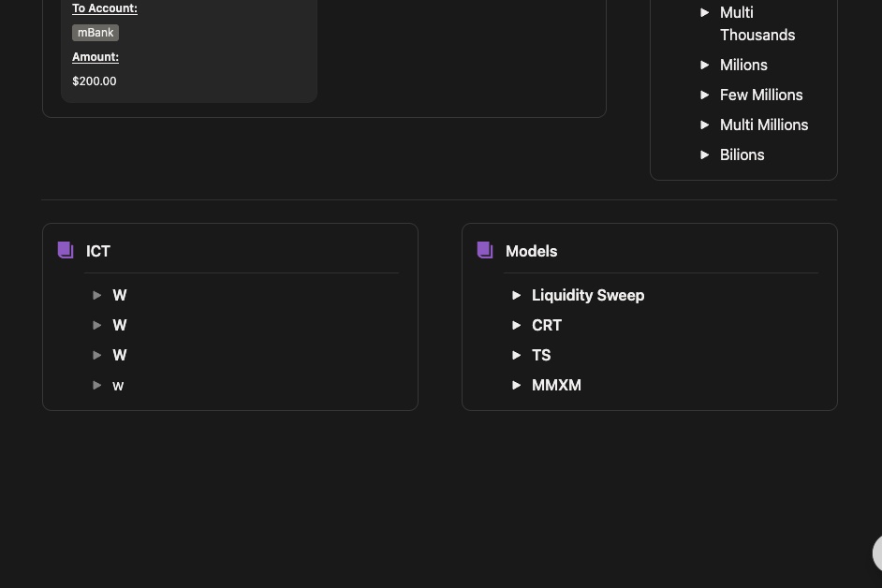This screenshot has width=882, height=588.
Task: Click the mBank account tag
Action: [x=96, y=33]
